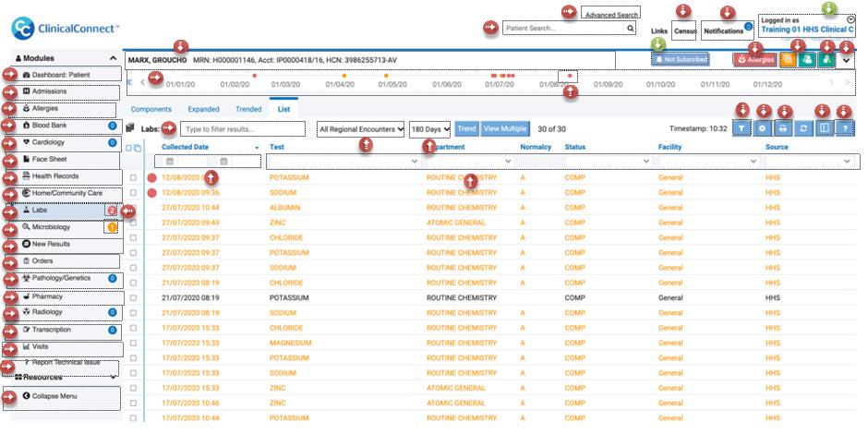Check the 12/08/2020 POTASSIUM row checkbox
Viewport: 868px width, 434px height.
pyautogui.click(x=133, y=177)
